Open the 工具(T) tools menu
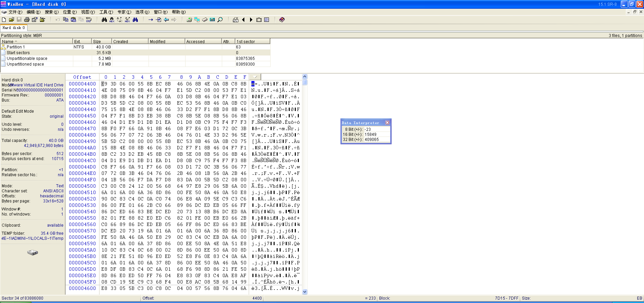Image resolution: width=644 pixels, height=303 pixels. [x=106, y=12]
